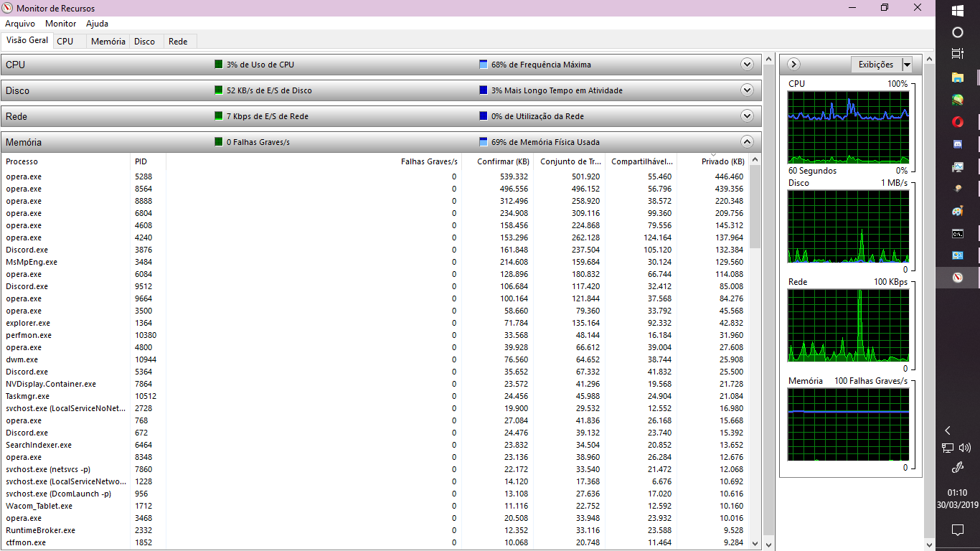
Task: Select the perfmon.exe process row
Action: 375,335
